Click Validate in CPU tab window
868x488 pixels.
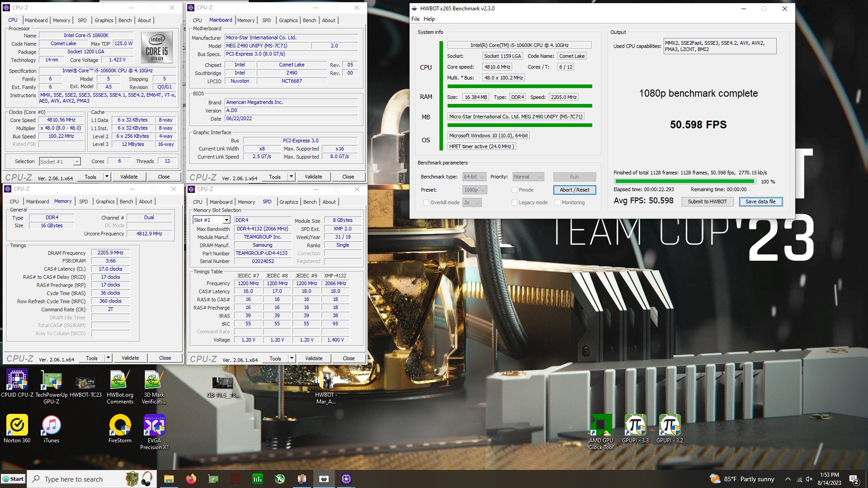pyautogui.click(x=129, y=177)
